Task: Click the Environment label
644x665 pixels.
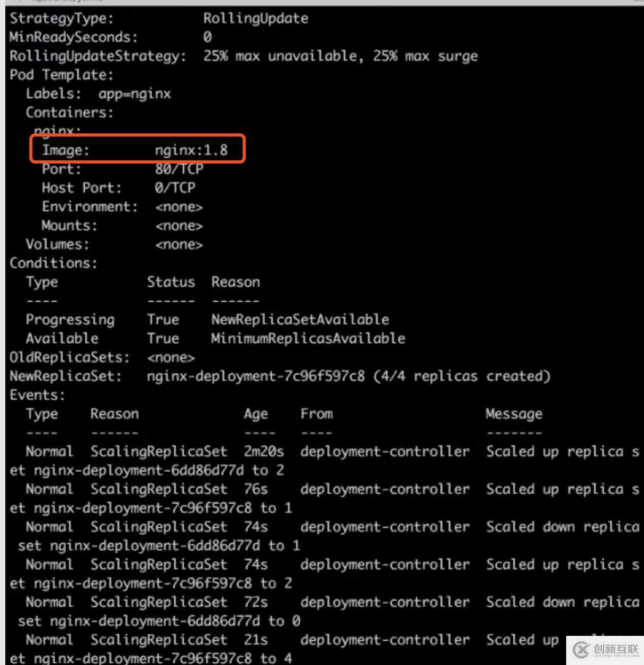Action: coord(90,207)
